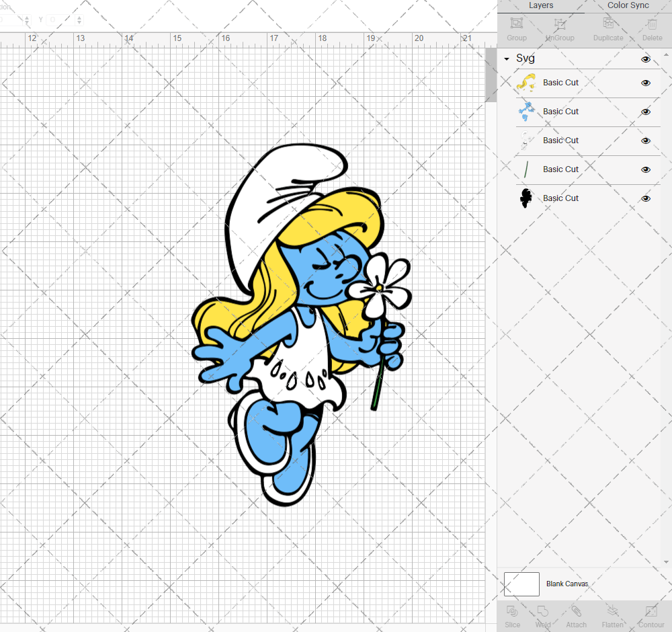
Task: Select the blue body layer thumbnail
Action: click(x=526, y=112)
